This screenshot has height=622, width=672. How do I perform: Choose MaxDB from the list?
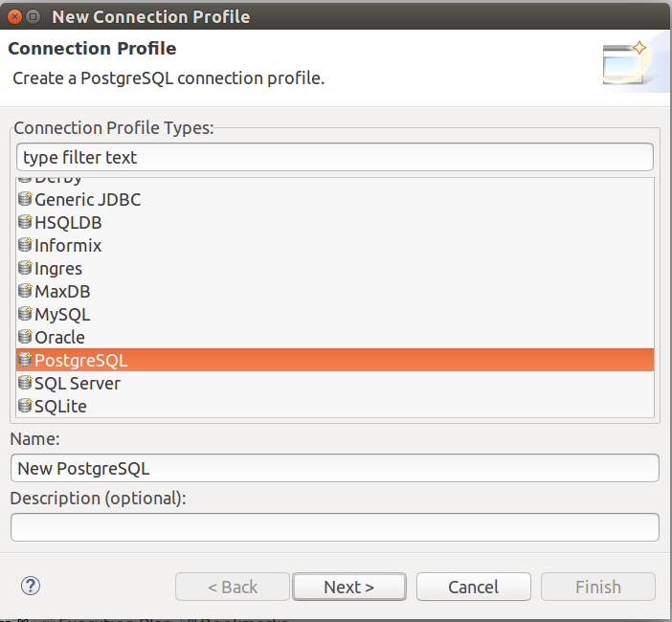pyautogui.click(x=335, y=291)
